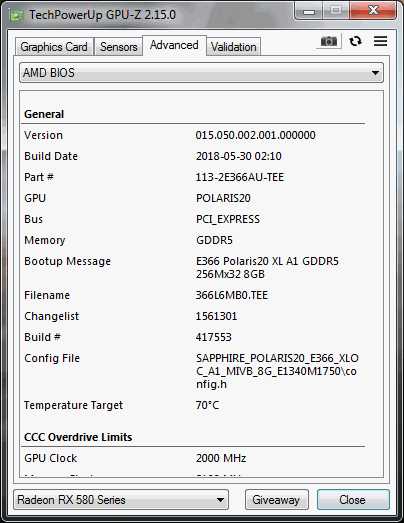The width and height of the screenshot is (404, 523).
Task: Select the Part # value 113-2E366AU-TEE
Action: click(240, 177)
